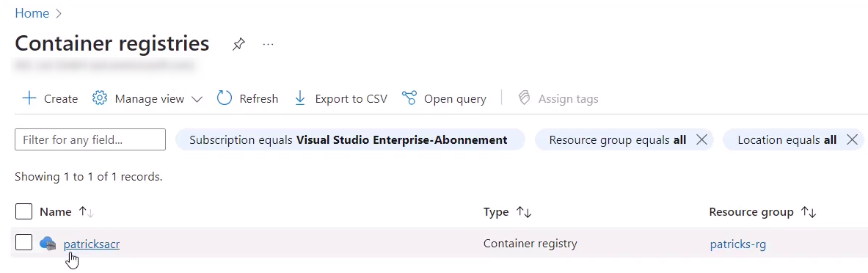Screen dimensions: 868x273
Task: Sort by Resource group column header
Action: tap(751, 211)
